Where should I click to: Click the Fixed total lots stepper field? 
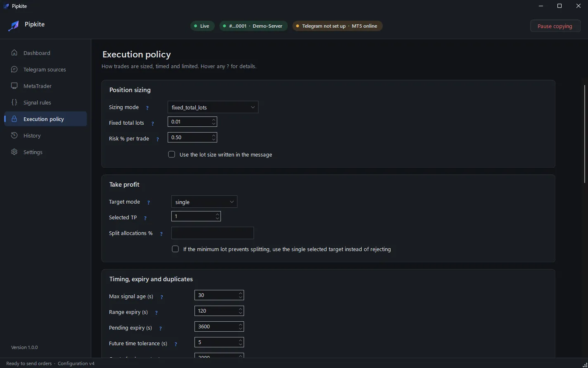pos(192,122)
